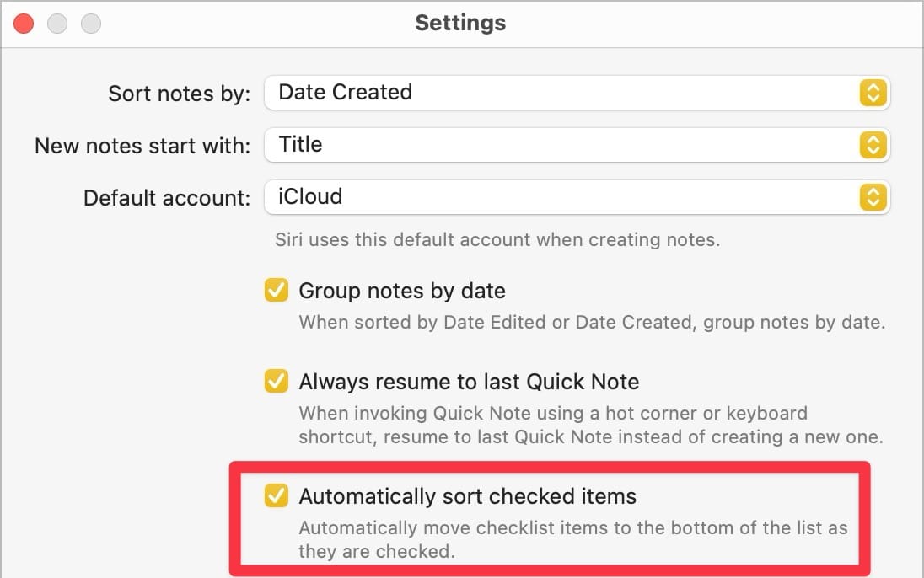Click the "New notes start with:" label
The image size is (924, 578).
(142, 146)
